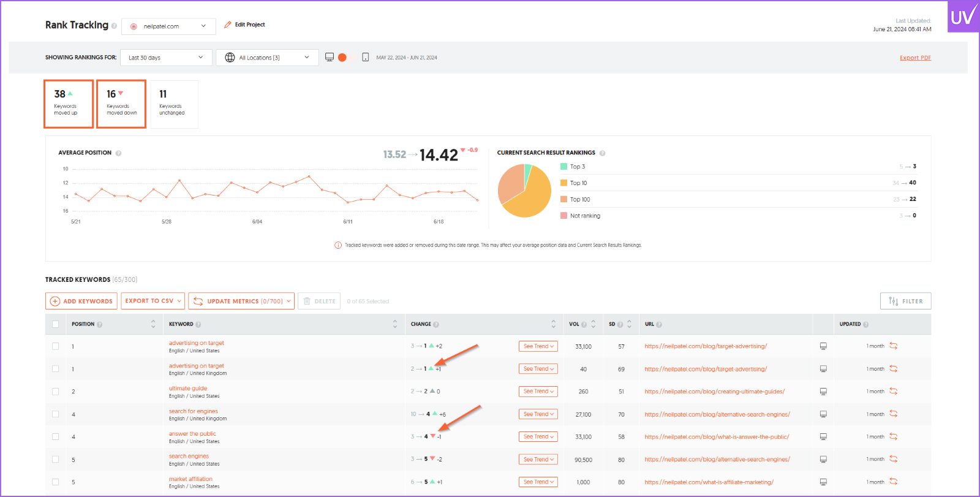
Task: Select the 'Keywords moved up' summary card
Action: [x=69, y=104]
